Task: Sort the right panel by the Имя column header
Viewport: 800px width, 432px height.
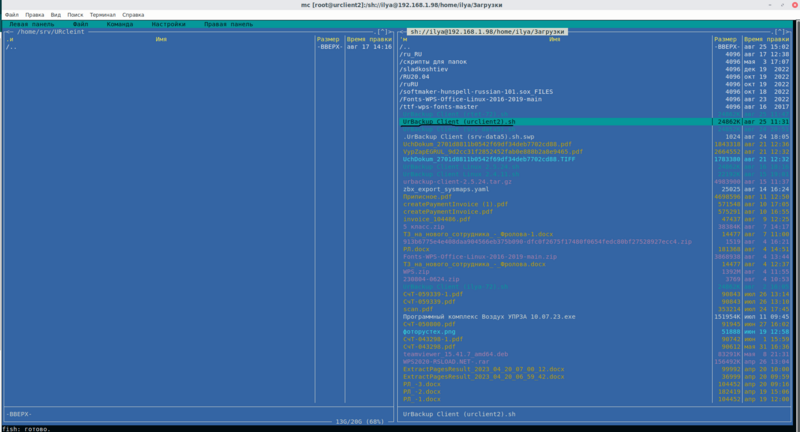Action: (555, 39)
